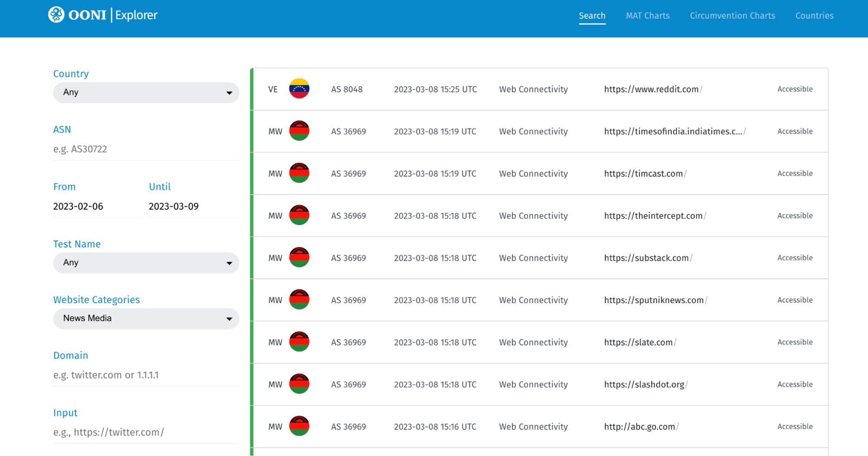The image size is (868, 456).
Task: Expand the Test Name dropdown
Action: 146,263
